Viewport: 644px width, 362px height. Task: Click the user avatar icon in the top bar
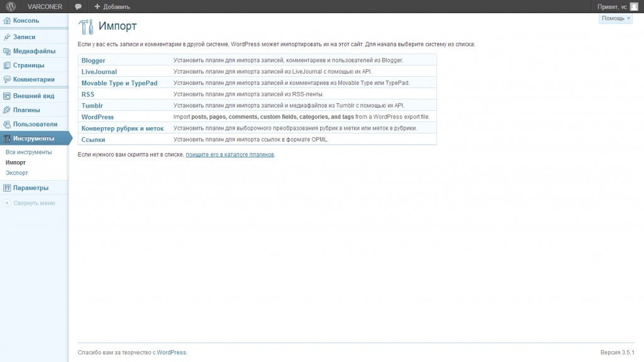pyautogui.click(x=634, y=6)
